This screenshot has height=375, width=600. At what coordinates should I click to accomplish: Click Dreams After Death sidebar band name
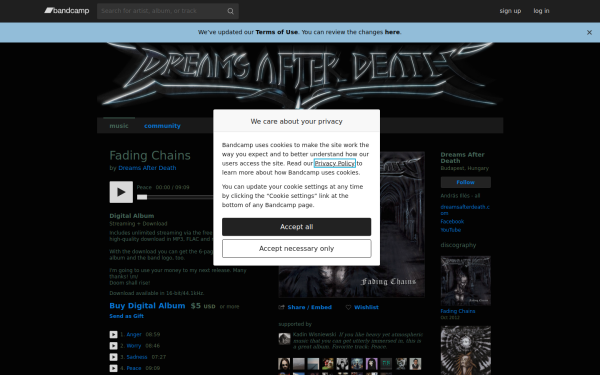click(x=462, y=158)
